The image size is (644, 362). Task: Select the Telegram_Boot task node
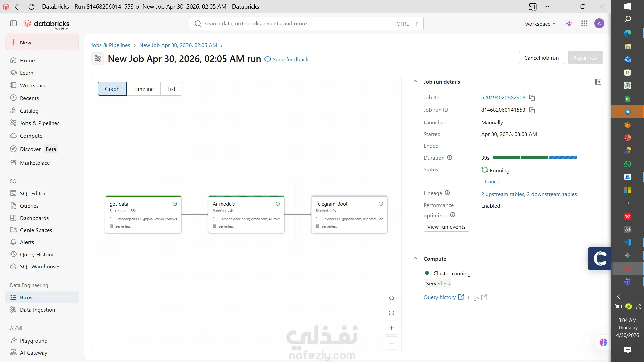[x=349, y=215]
